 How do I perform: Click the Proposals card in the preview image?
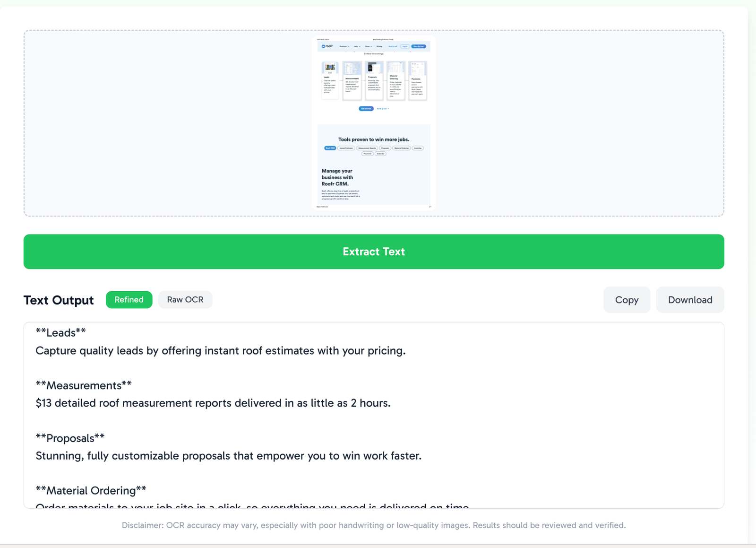[x=374, y=81]
